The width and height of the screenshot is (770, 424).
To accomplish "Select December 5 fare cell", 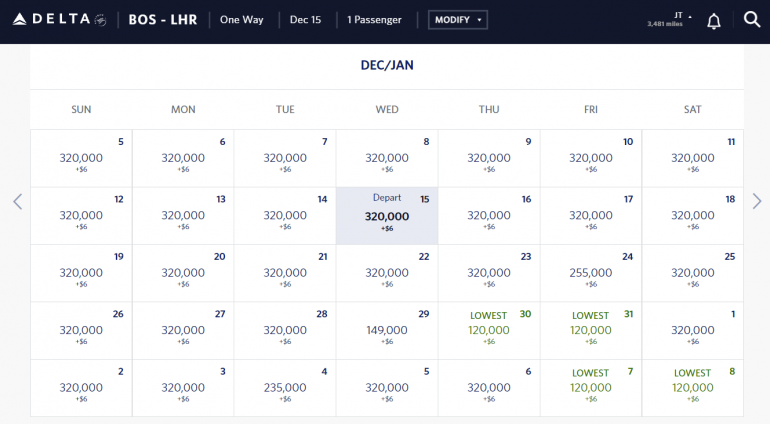I will pyautogui.click(x=81, y=158).
